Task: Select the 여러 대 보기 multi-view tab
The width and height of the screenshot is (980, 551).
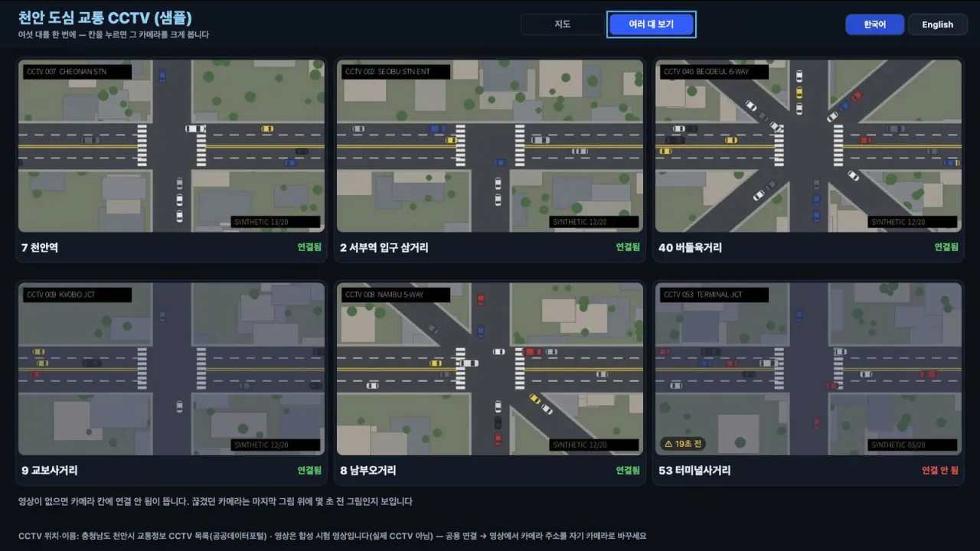Action: point(652,24)
